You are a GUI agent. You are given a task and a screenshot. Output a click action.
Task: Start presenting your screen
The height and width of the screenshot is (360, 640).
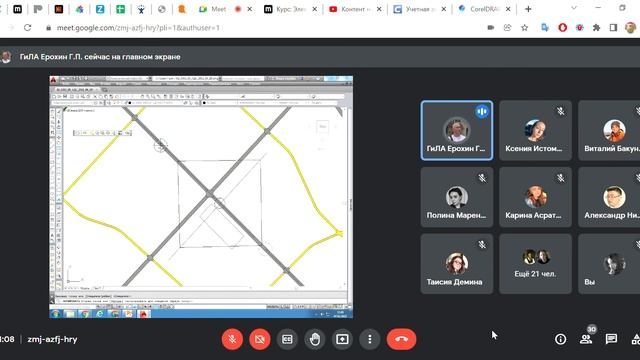click(x=342, y=339)
